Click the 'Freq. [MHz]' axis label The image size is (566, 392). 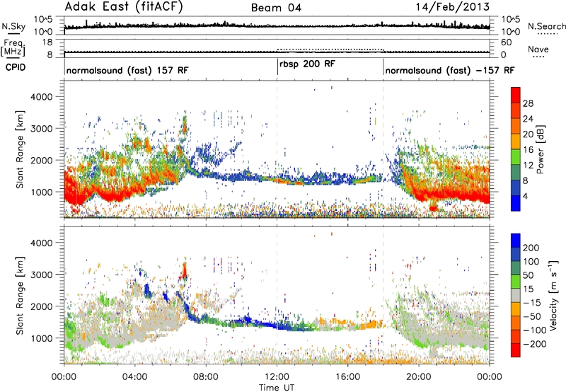click(13, 48)
